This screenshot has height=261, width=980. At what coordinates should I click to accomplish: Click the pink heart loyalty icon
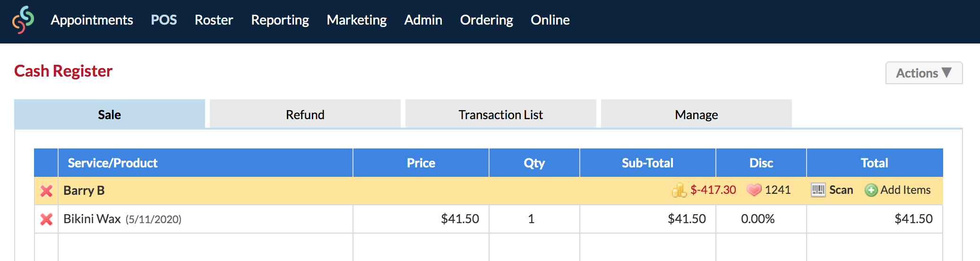coord(754,190)
